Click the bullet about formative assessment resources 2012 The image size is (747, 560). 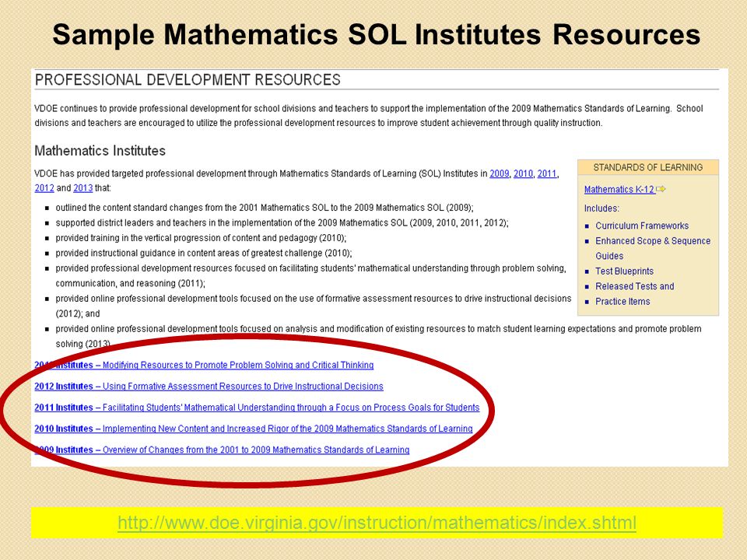pos(314,306)
